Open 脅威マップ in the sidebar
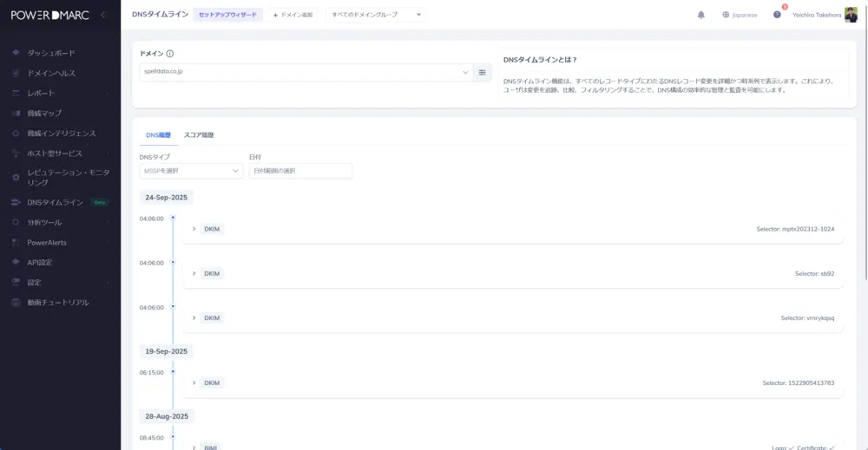The image size is (868, 450). (44, 114)
